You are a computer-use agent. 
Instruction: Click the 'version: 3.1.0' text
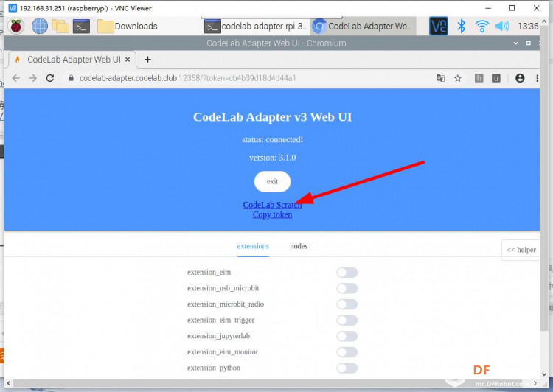272,158
